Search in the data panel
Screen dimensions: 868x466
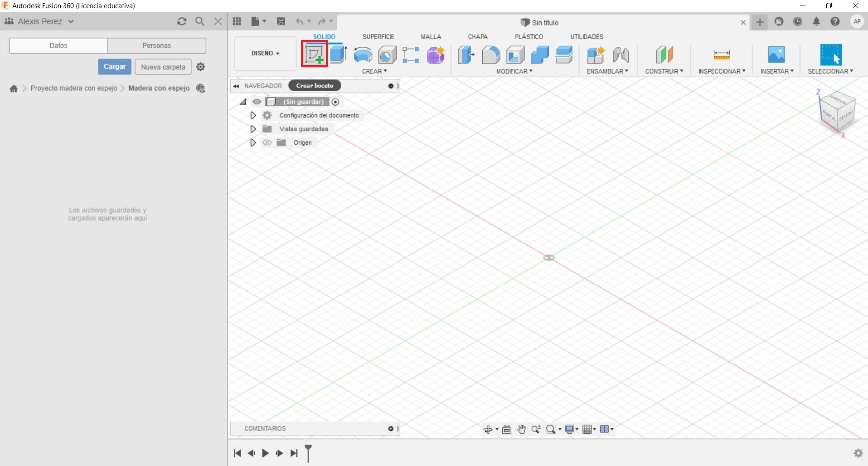(x=200, y=21)
